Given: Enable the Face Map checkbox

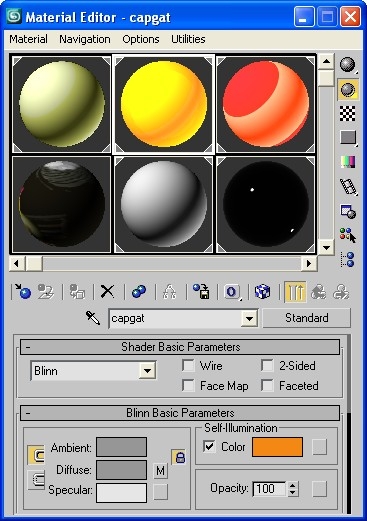Looking at the screenshot, I should pyautogui.click(x=188, y=386).
